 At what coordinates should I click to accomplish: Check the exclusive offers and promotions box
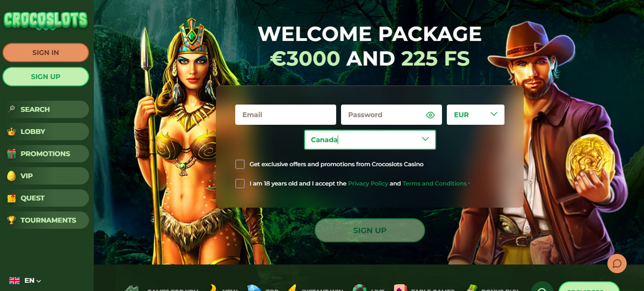[240, 164]
